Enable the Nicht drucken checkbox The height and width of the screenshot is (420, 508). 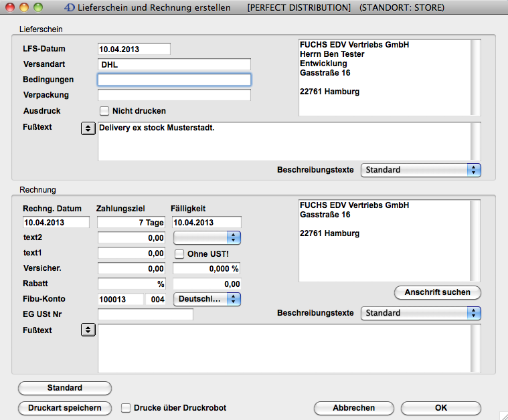pos(104,111)
